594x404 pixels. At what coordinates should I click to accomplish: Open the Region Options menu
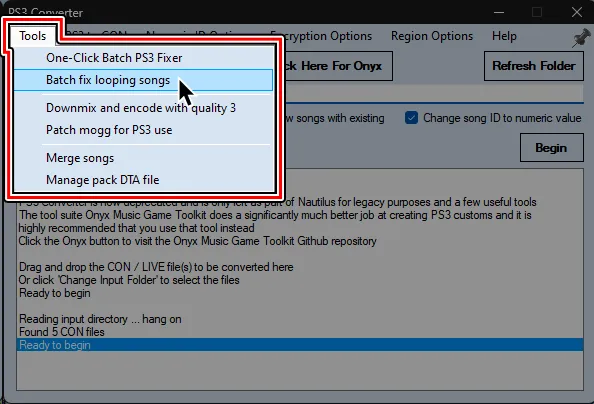(x=432, y=36)
